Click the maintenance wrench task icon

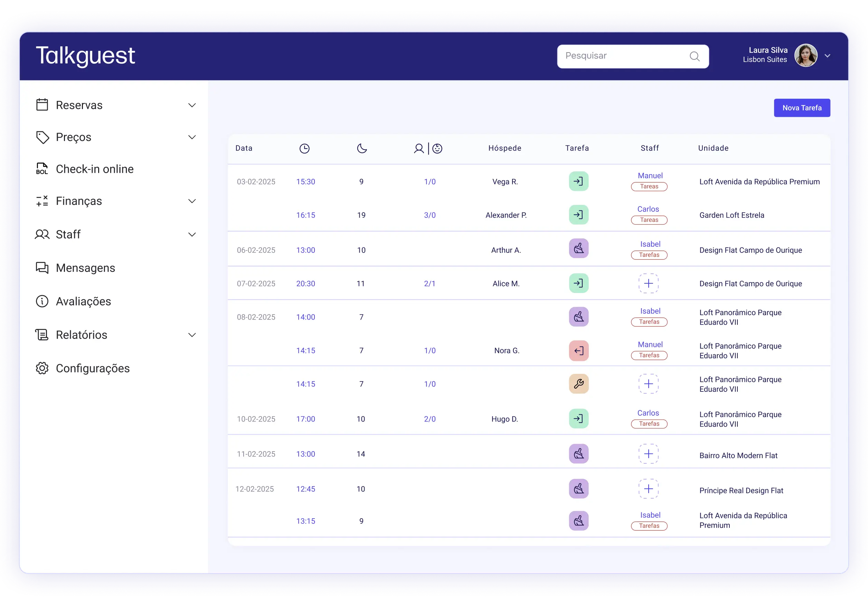578,384
